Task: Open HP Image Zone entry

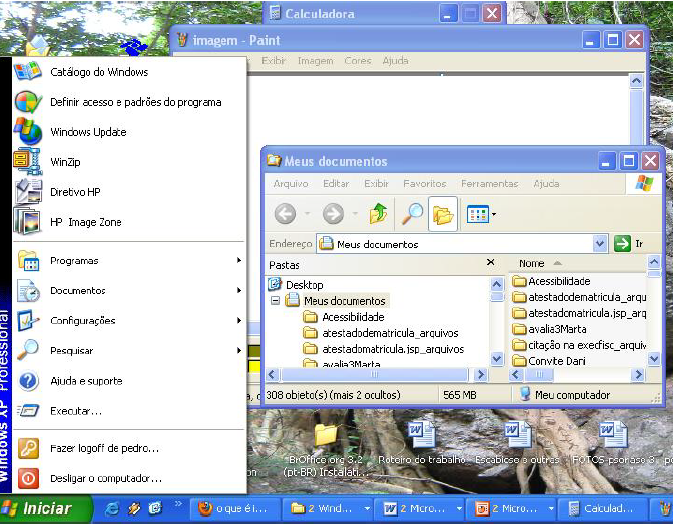Action: [85, 222]
